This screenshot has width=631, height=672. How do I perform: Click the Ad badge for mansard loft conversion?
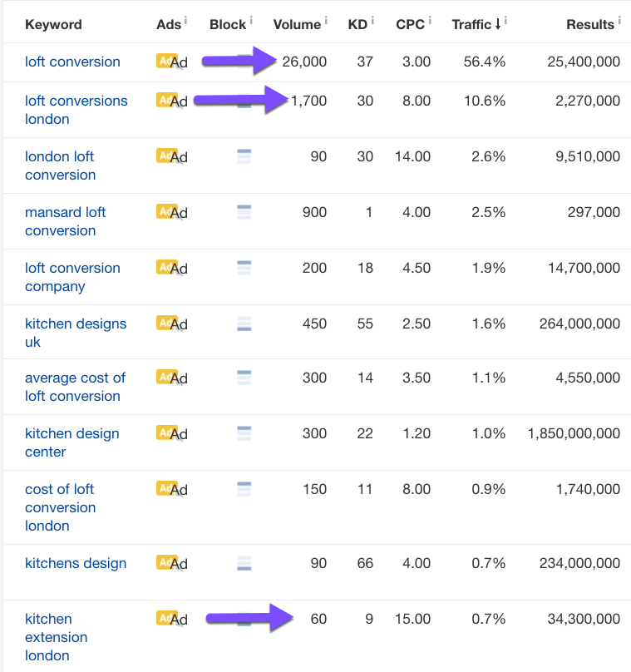(x=170, y=212)
